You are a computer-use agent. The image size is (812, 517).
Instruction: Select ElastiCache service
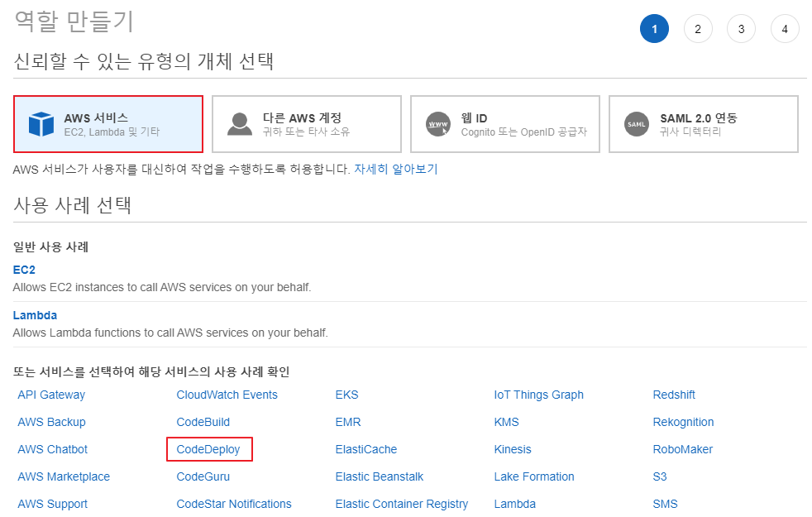366,449
